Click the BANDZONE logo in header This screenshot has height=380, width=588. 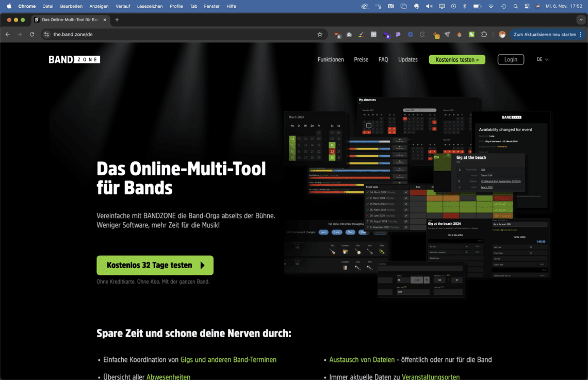[x=74, y=59]
